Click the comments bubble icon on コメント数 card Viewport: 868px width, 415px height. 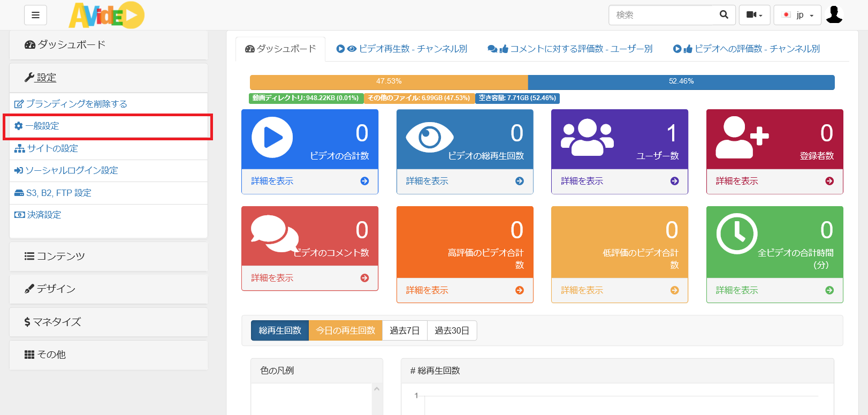click(x=275, y=233)
